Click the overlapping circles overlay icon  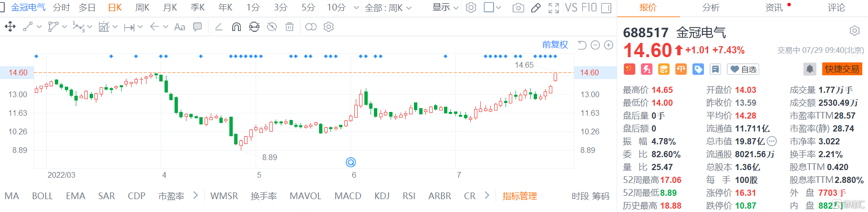pyautogui.click(x=310, y=27)
